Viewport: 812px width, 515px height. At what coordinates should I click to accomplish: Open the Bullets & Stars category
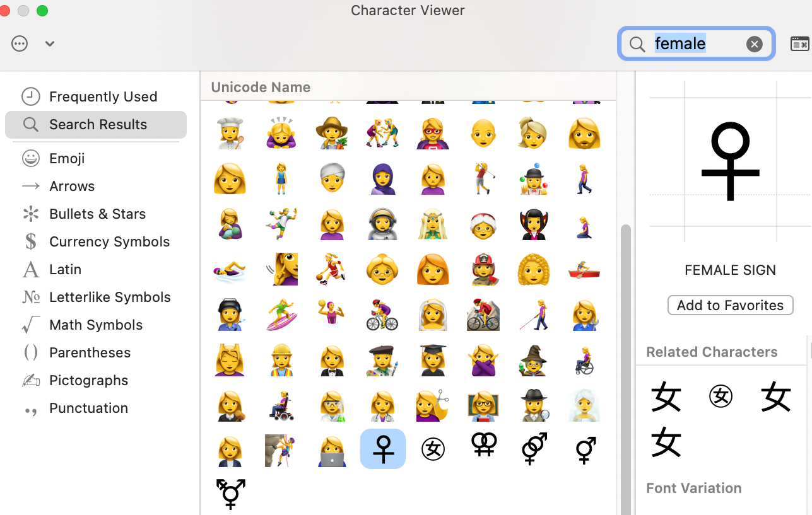click(98, 214)
